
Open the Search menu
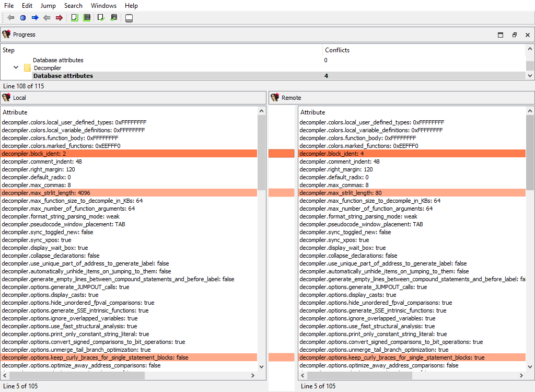[73, 6]
